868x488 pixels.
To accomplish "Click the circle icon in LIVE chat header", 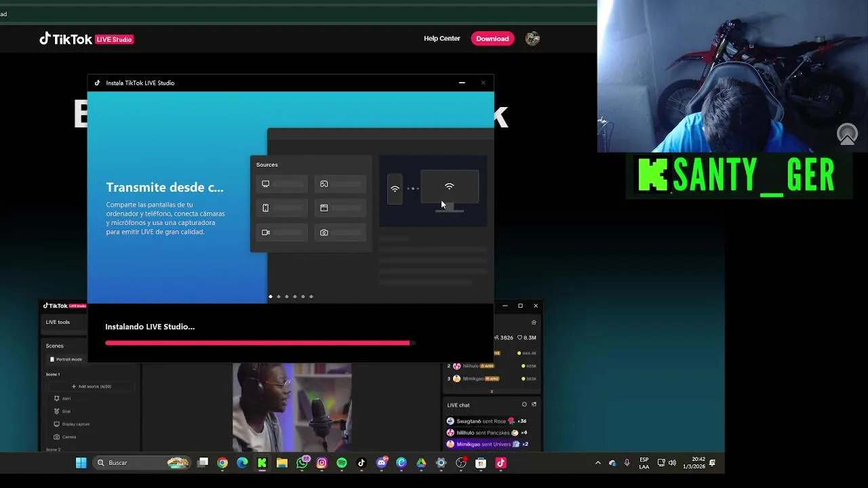I will point(524,405).
